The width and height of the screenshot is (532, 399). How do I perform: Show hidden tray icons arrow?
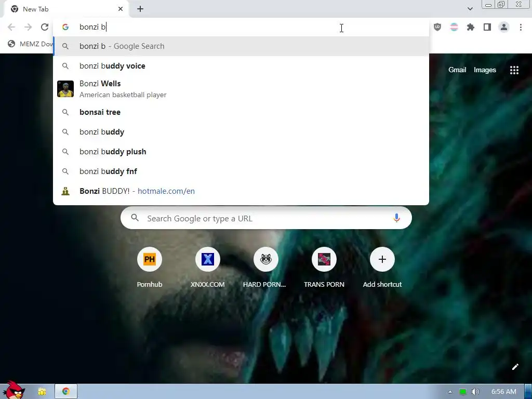(450, 392)
